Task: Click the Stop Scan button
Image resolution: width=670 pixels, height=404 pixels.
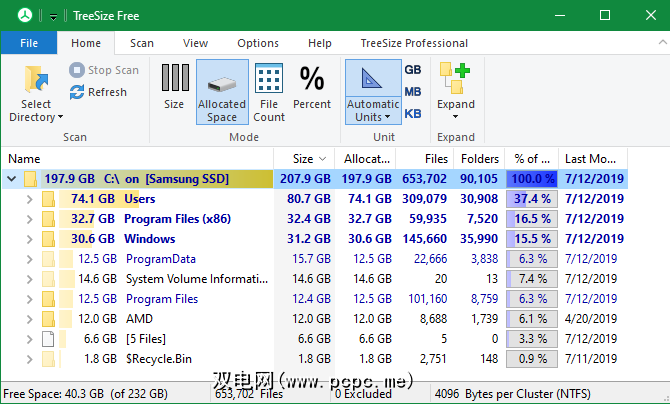Action: pyautogui.click(x=104, y=70)
